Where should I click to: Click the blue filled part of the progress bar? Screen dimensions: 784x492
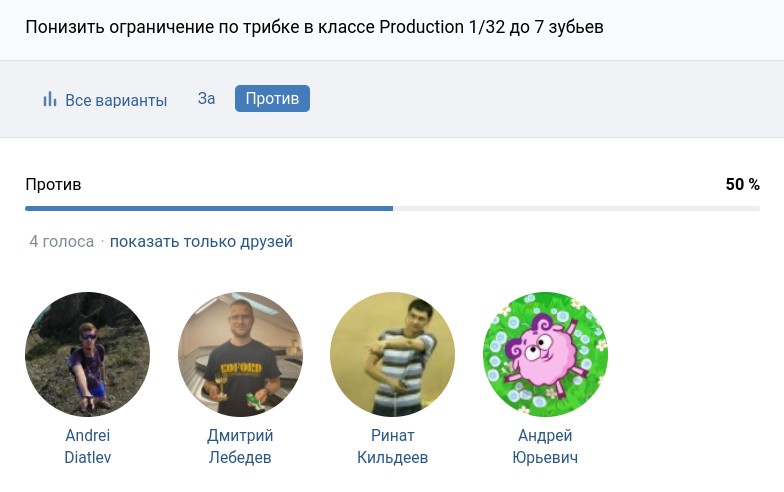(208, 208)
